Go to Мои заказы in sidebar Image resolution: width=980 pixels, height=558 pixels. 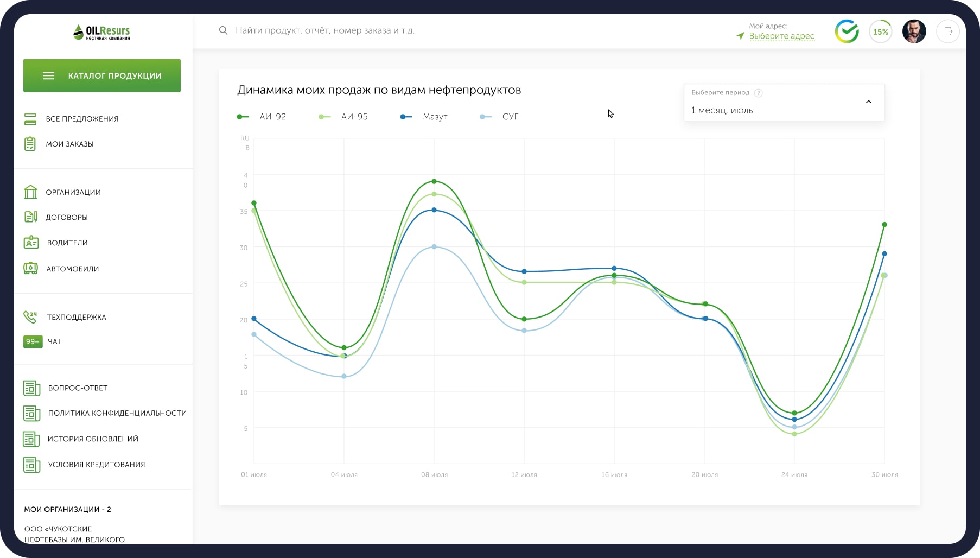[x=69, y=144]
